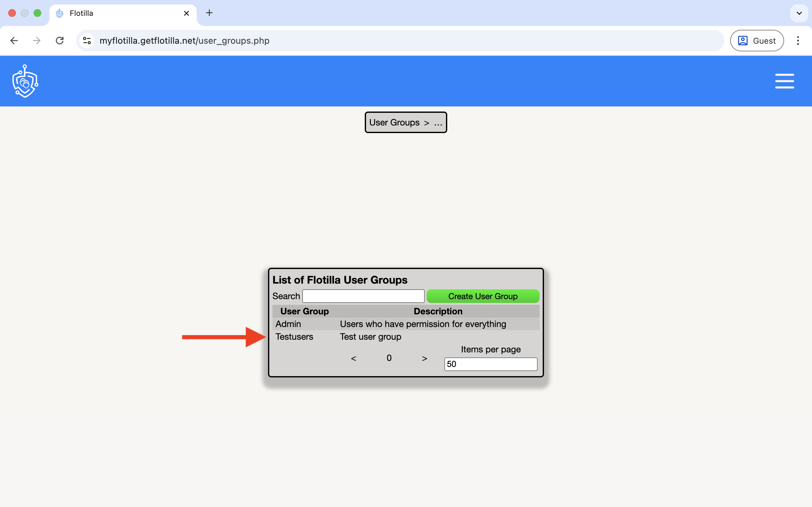Open the Guest profile button
Screen dimensions: 812x507
[756, 41]
